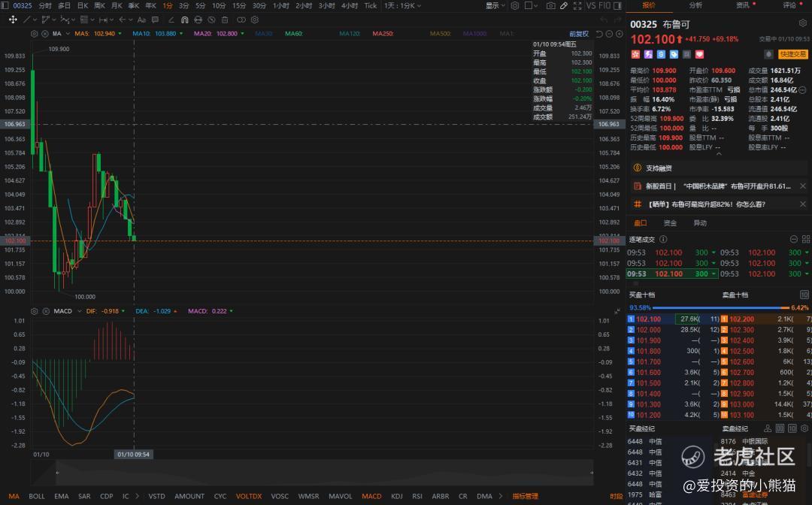Image resolution: width=812 pixels, height=505 pixels.
Task: Open 指标管理 indicator management
Action: pos(525,496)
